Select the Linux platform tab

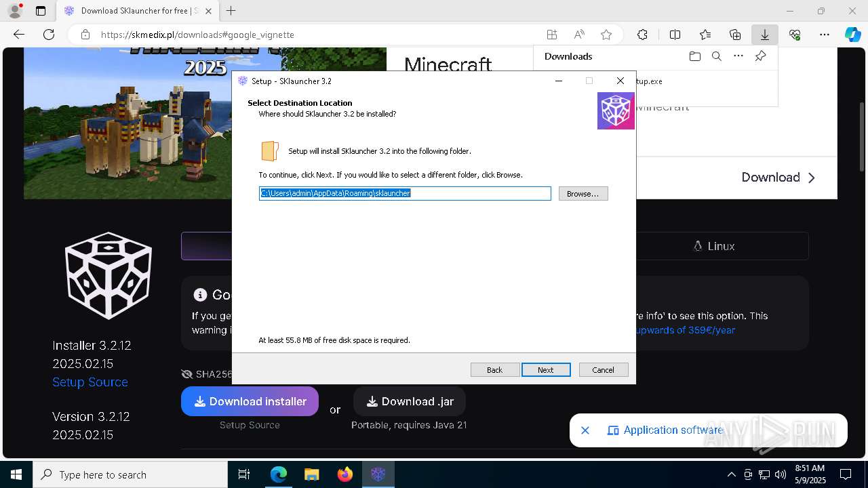pos(714,246)
